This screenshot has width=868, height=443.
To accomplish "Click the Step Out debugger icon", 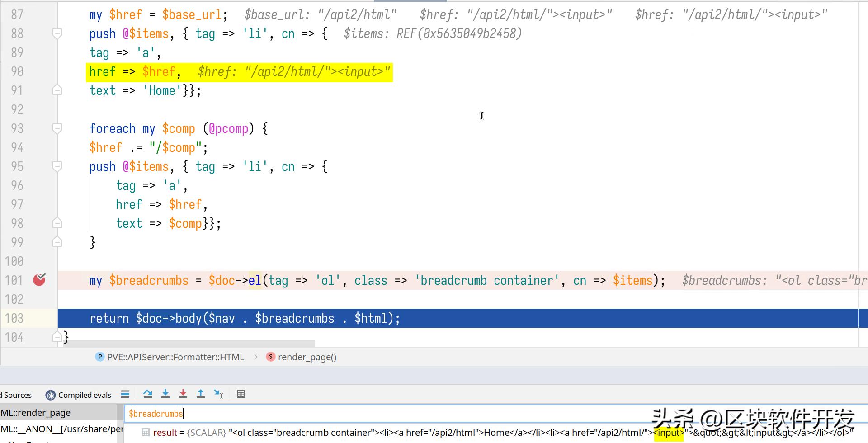I will (x=201, y=394).
